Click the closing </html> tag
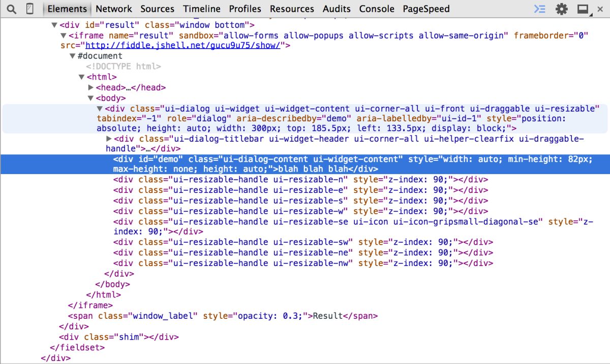This screenshot has height=364, width=610. 104,294
